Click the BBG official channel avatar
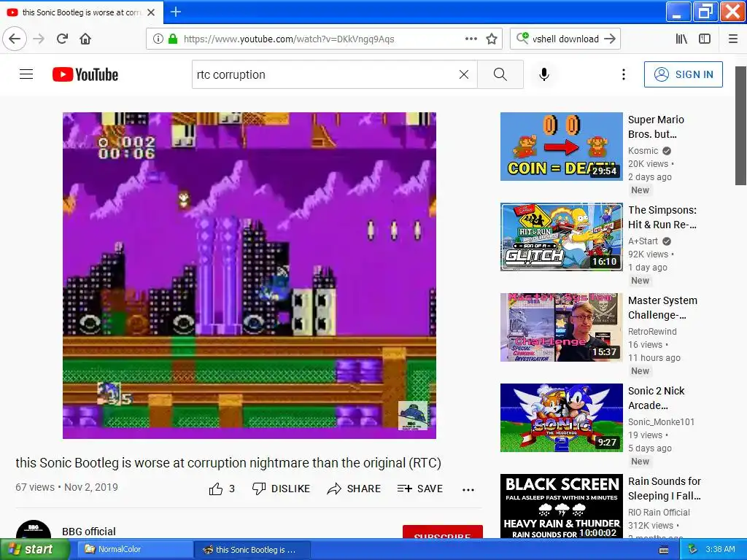Image resolution: width=747 pixels, height=560 pixels. tap(34, 529)
